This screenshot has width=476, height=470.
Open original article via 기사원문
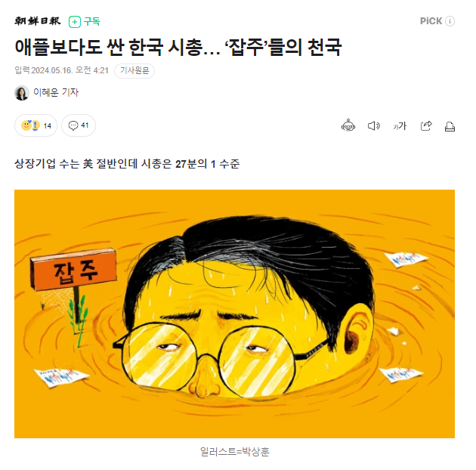(x=134, y=71)
